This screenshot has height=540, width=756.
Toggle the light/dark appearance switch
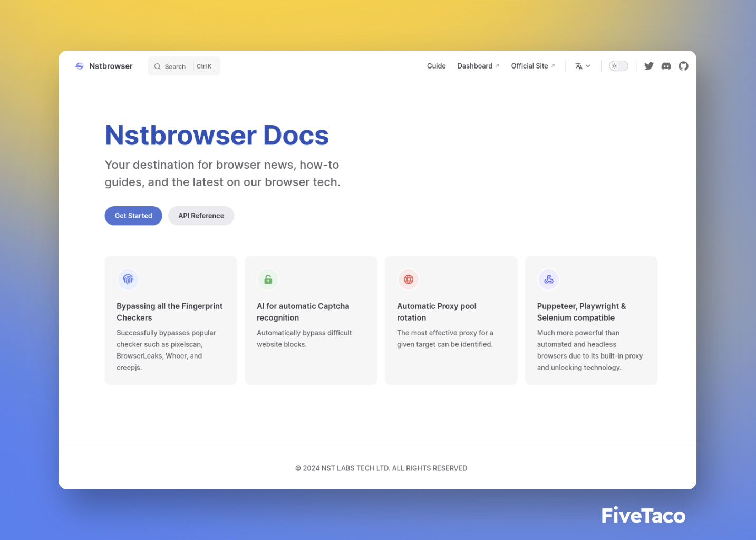tap(619, 66)
